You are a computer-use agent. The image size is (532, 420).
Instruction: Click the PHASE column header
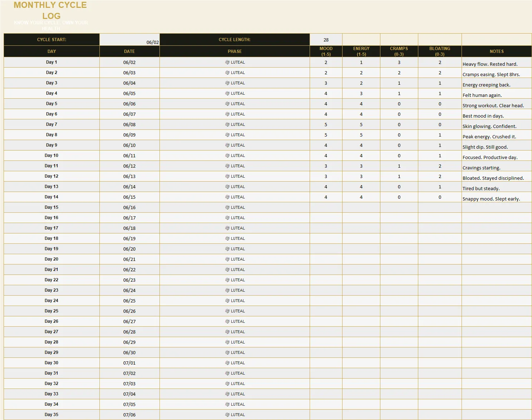click(x=235, y=51)
